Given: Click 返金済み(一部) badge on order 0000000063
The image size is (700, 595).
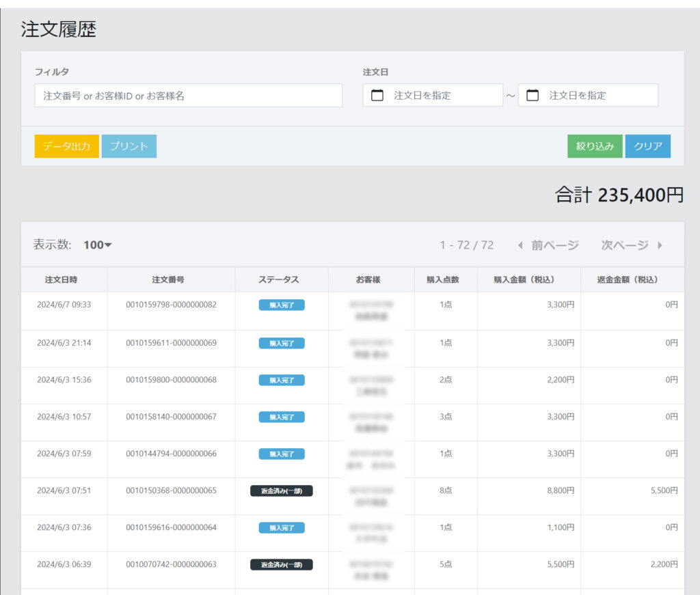Looking at the screenshot, I should [282, 565].
